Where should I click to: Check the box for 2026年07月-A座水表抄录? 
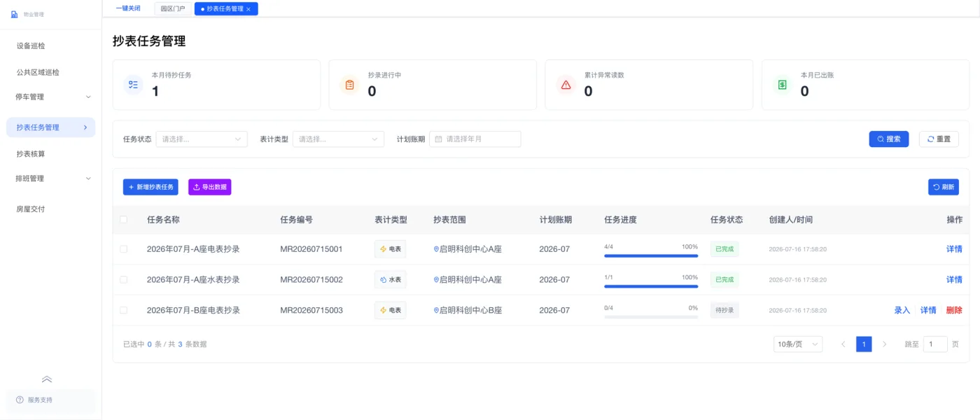(124, 279)
